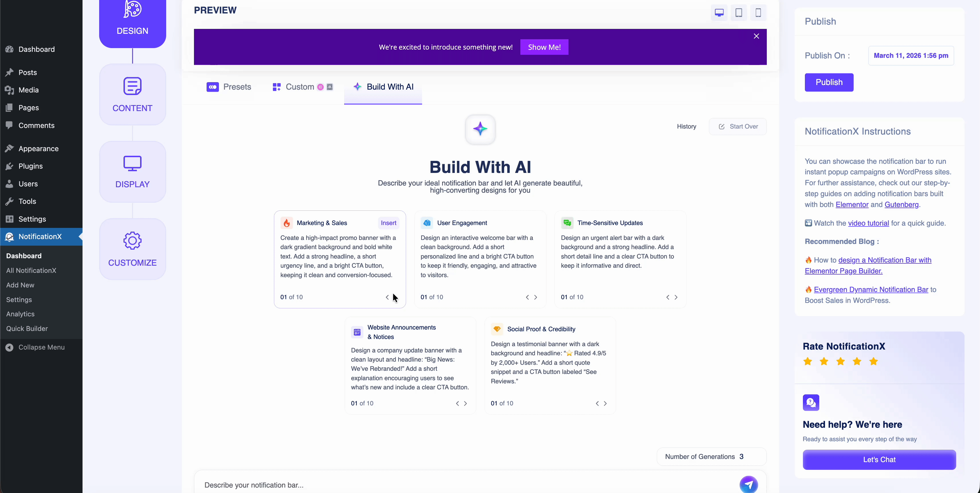
Task: Switch to the Presets tab
Action: tap(229, 87)
